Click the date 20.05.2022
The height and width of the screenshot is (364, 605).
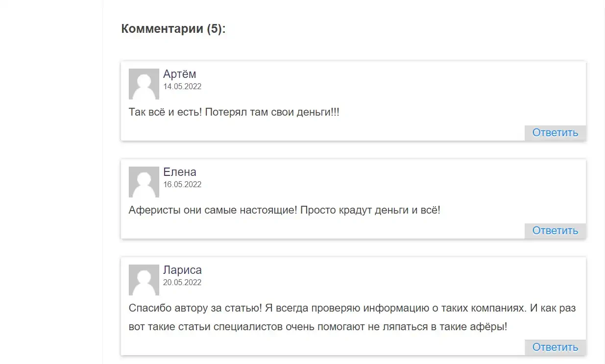(182, 283)
